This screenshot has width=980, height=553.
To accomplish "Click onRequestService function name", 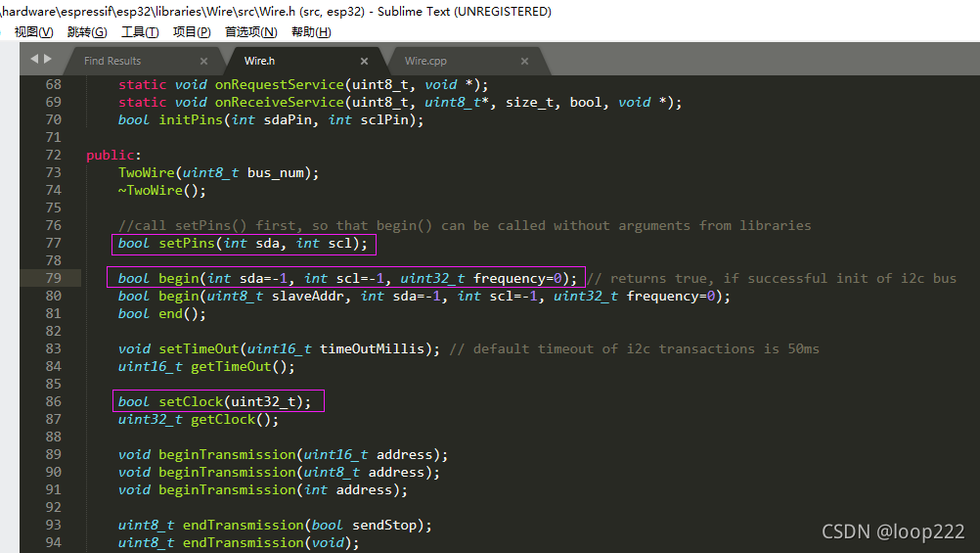I will 280,84.
